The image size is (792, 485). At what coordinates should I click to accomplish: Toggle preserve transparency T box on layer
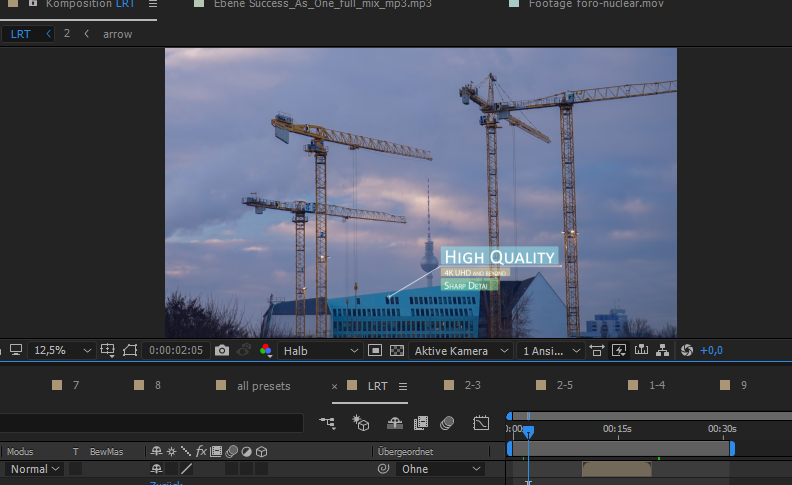(75, 469)
